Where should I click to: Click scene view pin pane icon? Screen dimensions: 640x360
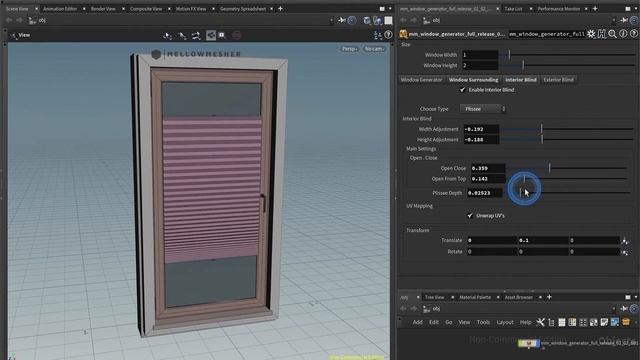click(341, 20)
